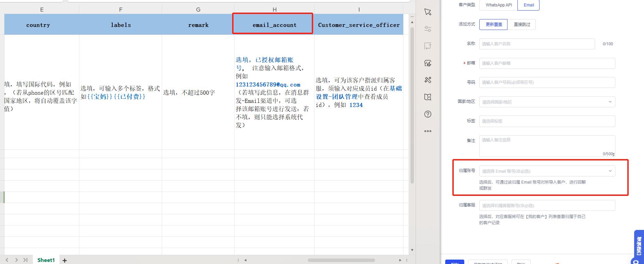Open the three-dot more options icon
644x264 pixels.
coord(428,131)
